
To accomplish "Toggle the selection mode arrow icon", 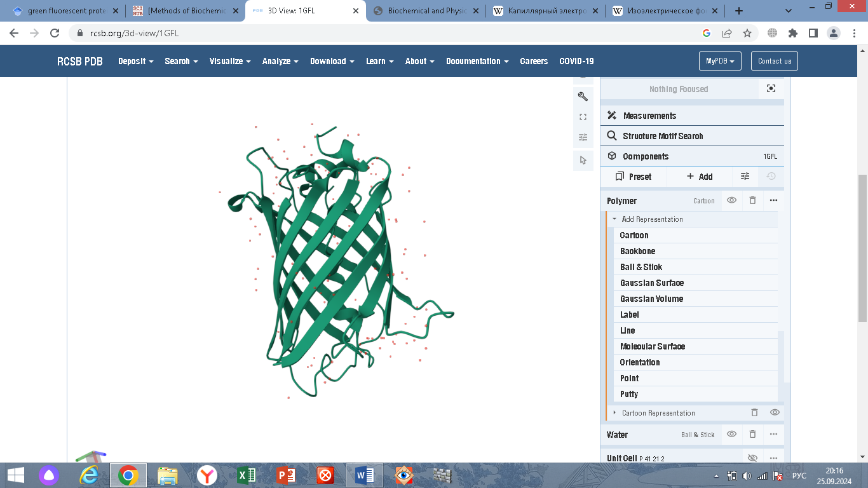I will [x=583, y=160].
